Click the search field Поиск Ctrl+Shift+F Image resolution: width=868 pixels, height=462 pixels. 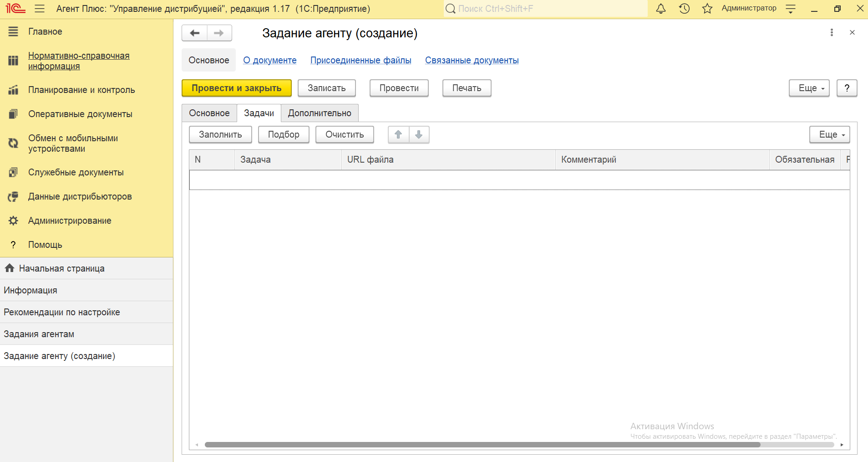coord(545,9)
